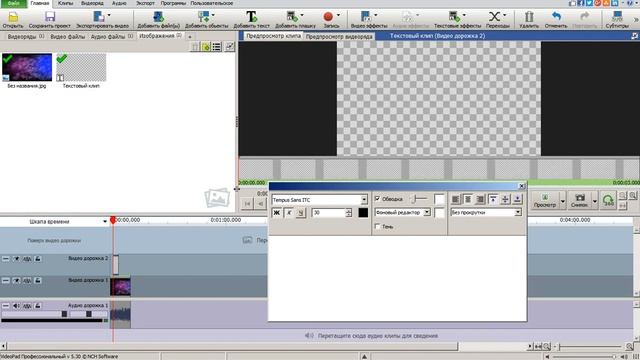Open the Шкала времени dropdown
The width and height of the screenshot is (640, 360).
click(x=105, y=221)
